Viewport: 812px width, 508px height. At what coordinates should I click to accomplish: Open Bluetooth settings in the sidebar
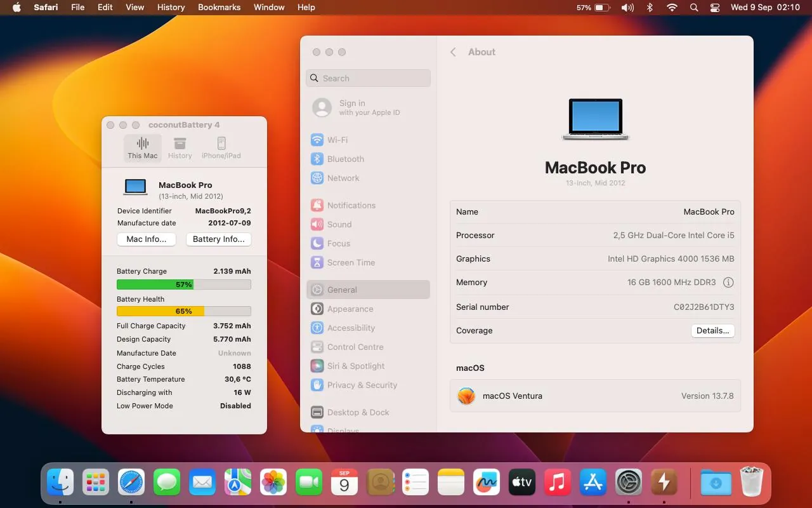pos(368,159)
